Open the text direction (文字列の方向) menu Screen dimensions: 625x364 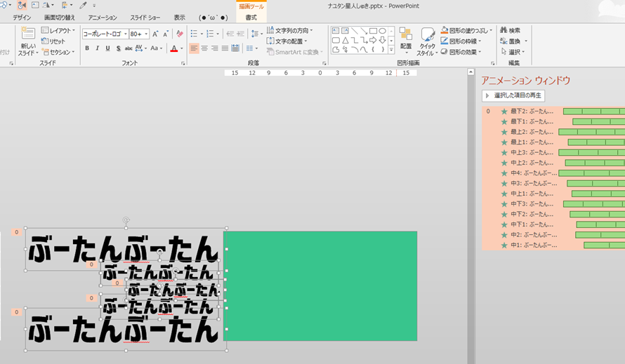coord(289,31)
